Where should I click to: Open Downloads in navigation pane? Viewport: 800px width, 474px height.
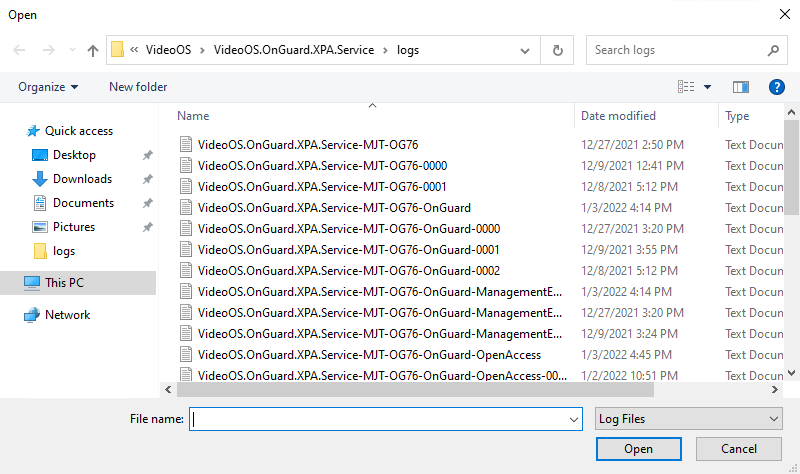[x=82, y=179]
